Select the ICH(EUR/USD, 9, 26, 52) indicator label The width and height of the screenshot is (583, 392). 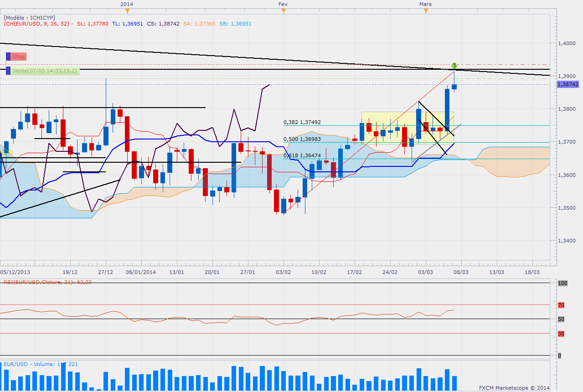tap(39, 24)
